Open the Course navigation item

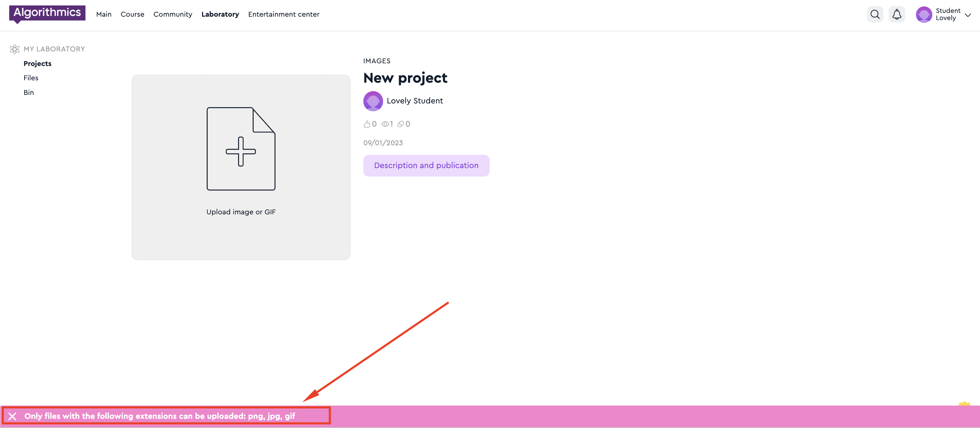click(x=132, y=14)
